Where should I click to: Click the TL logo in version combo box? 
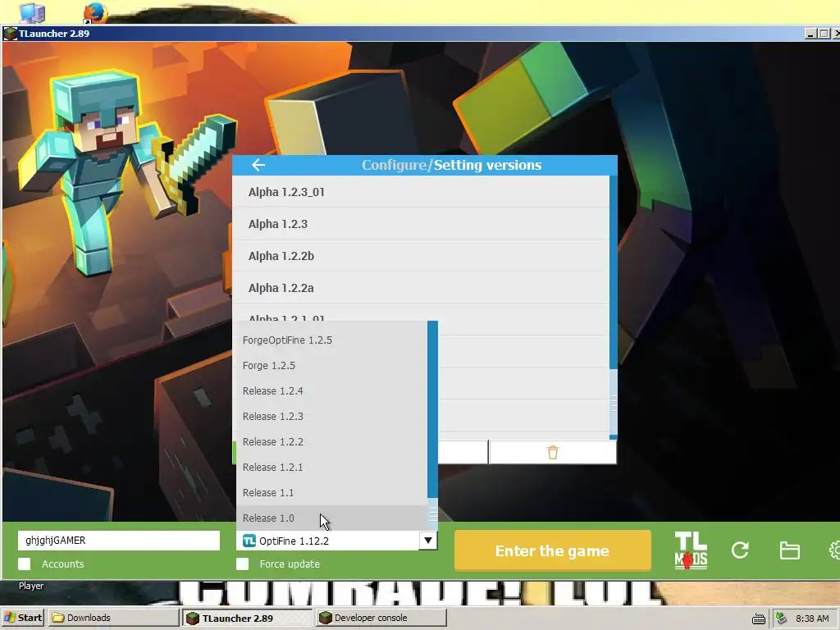[x=249, y=541]
